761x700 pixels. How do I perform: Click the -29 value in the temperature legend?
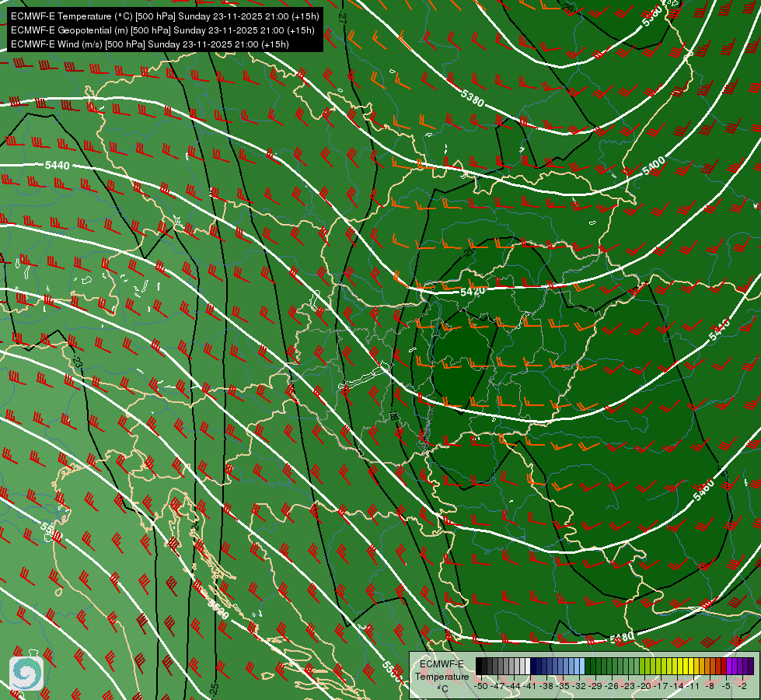595,686
